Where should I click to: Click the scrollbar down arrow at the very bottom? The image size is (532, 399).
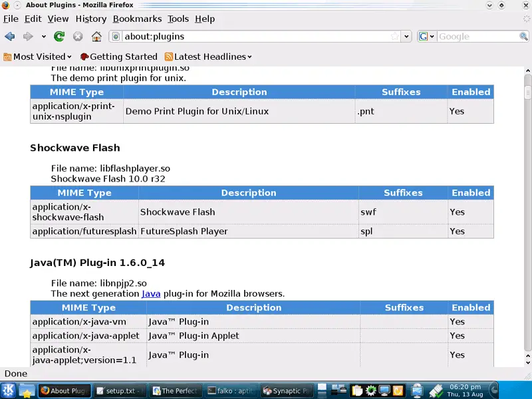pyautogui.click(x=527, y=362)
